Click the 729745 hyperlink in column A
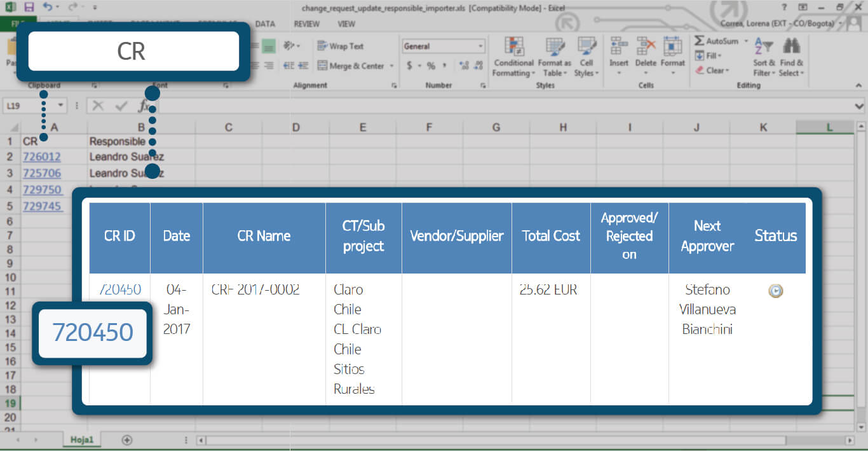The image size is (868, 451). [x=42, y=206]
